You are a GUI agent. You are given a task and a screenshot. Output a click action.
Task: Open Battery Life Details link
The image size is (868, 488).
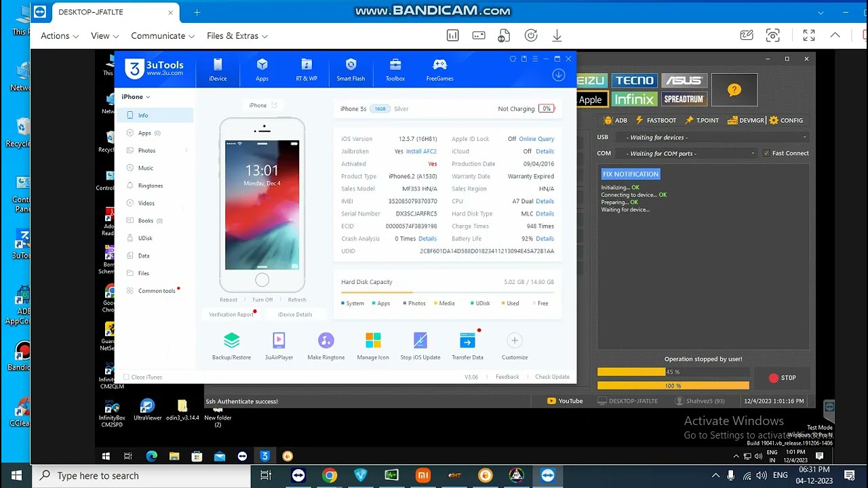click(545, 239)
